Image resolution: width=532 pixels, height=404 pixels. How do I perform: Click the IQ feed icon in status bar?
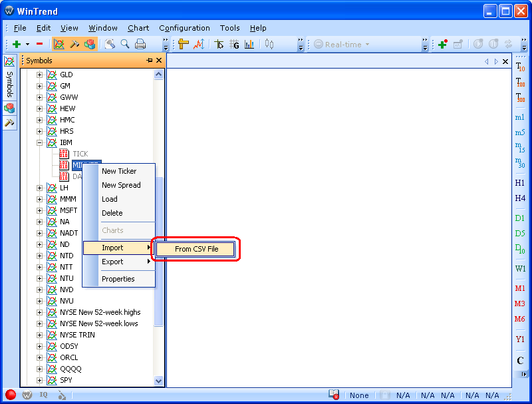[43, 395]
